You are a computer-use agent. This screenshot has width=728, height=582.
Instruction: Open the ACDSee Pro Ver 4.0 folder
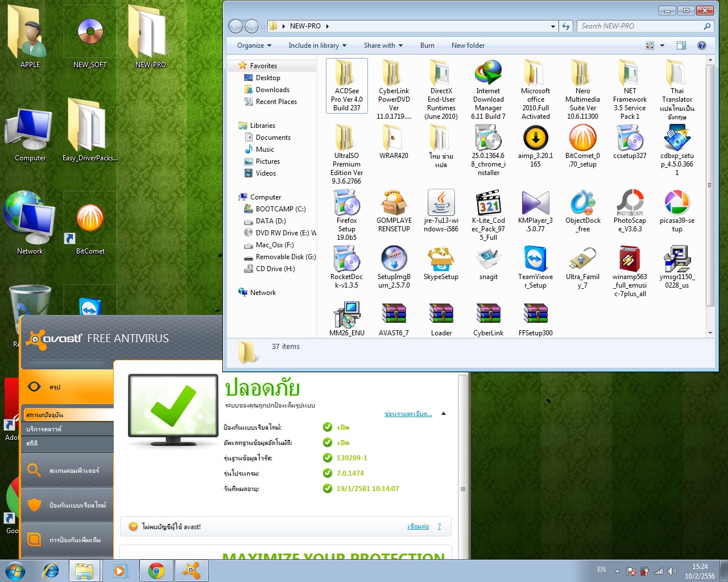pos(347,86)
